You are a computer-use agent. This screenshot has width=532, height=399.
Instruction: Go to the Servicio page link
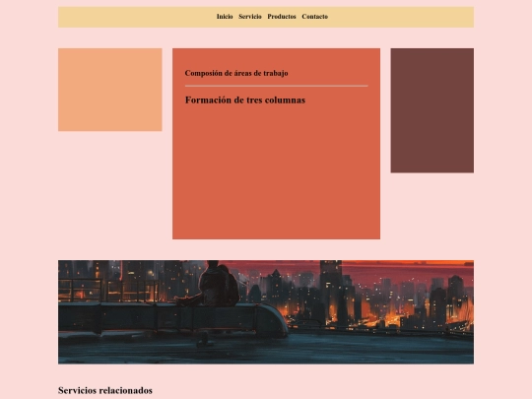250,17
